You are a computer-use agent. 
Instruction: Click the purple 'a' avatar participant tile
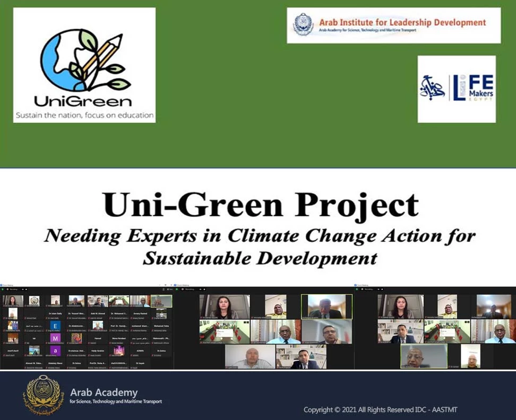pos(55,351)
